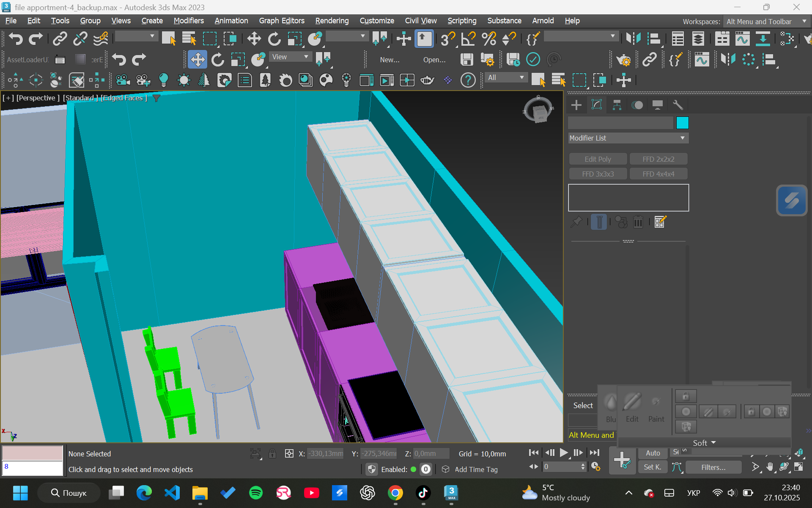Open the Utilities wrench tab
This screenshot has height=508, width=812.
tap(678, 105)
